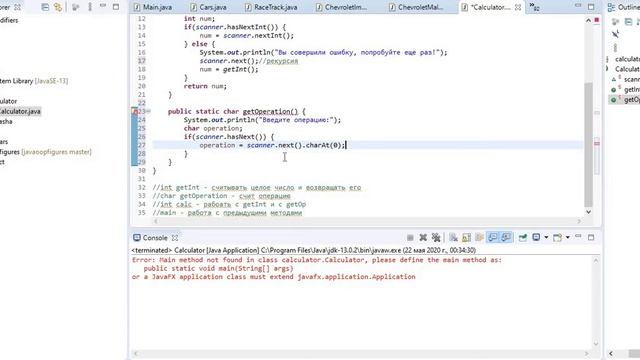Collapse getOperation method at line 23
640x360 pixels.
tap(149, 111)
